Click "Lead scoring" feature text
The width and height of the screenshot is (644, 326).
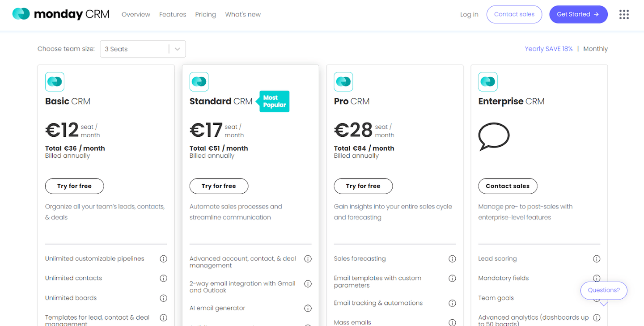(x=497, y=259)
